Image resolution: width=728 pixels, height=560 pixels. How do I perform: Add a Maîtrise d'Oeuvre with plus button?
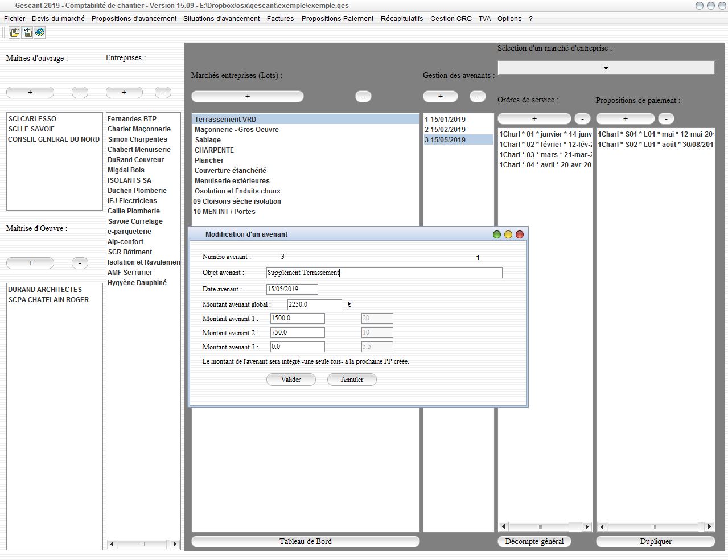pos(30,263)
